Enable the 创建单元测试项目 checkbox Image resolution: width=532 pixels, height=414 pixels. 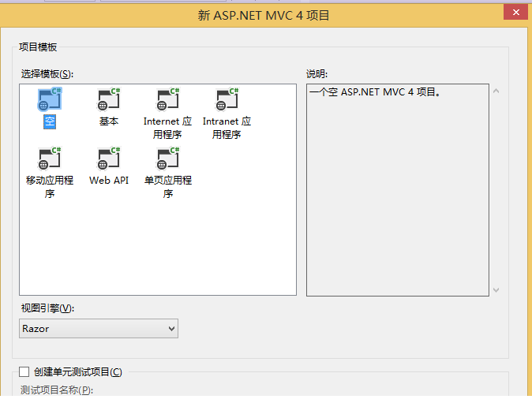click(24, 372)
